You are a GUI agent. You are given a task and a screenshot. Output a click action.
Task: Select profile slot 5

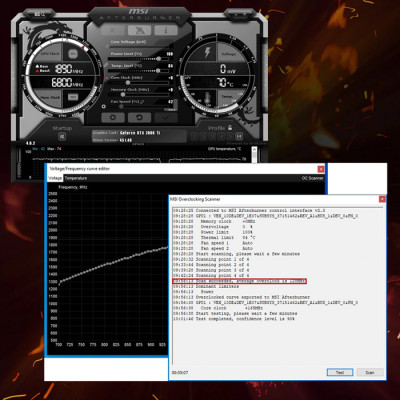(x=229, y=136)
